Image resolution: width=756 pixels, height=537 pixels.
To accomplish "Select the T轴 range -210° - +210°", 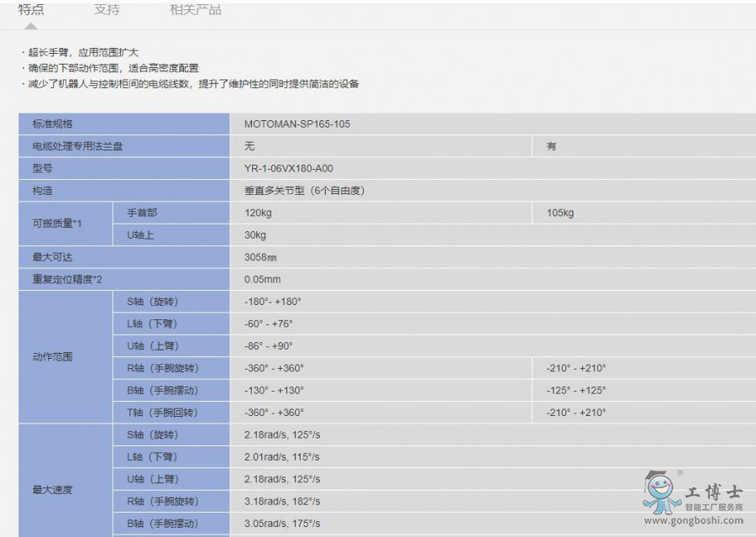I will click(576, 413).
